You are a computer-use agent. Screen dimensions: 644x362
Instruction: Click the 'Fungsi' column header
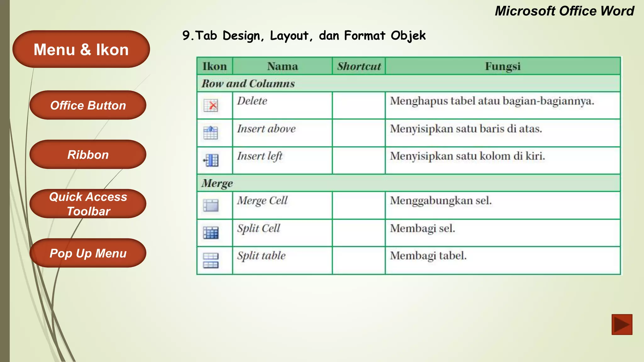coord(503,66)
